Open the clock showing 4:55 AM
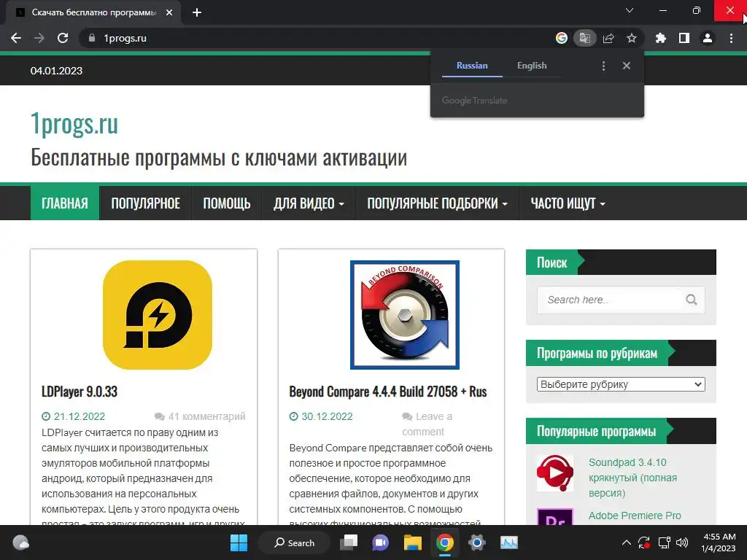Viewport: 747px width, 560px height. pyautogui.click(x=719, y=542)
